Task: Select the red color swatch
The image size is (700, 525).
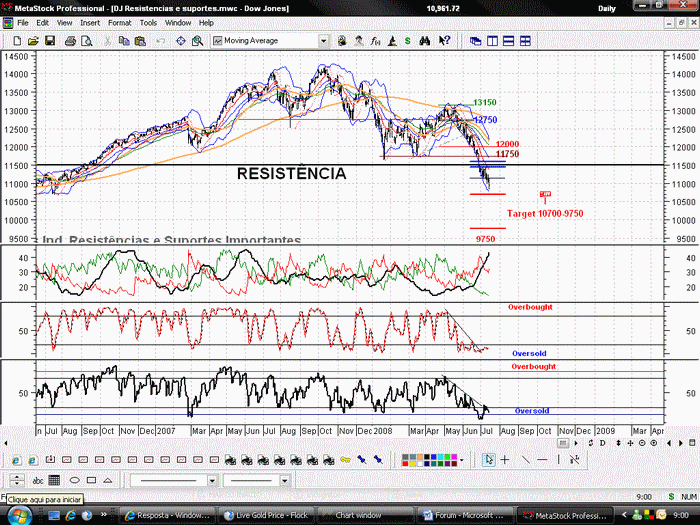Action: 405,463
